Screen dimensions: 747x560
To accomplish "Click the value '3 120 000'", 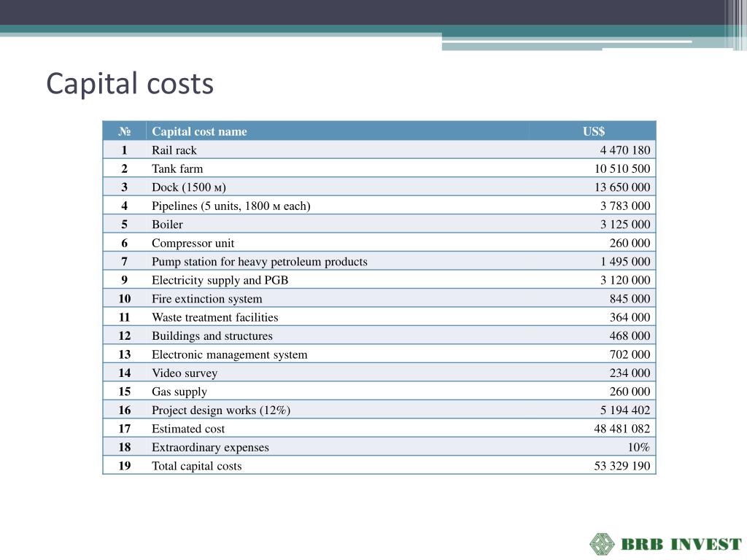I will pyautogui.click(x=625, y=280).
